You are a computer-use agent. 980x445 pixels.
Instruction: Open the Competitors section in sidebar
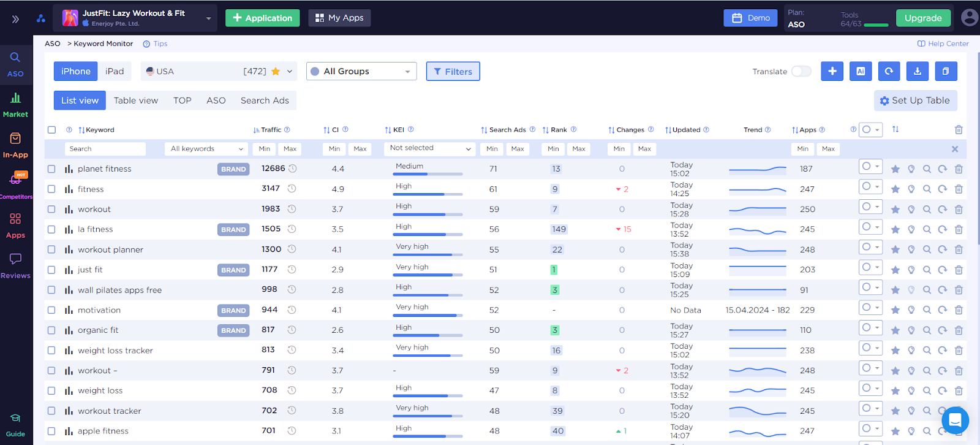coord(15,186)
